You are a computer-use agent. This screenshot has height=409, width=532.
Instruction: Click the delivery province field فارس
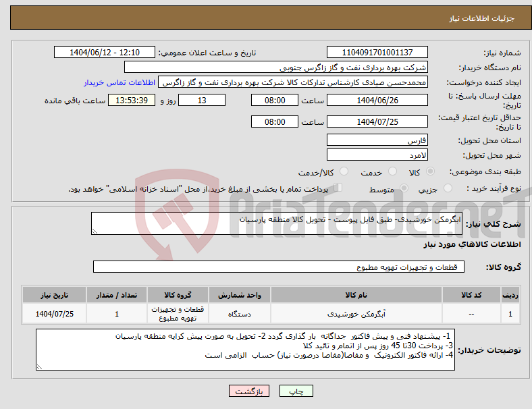377,140
